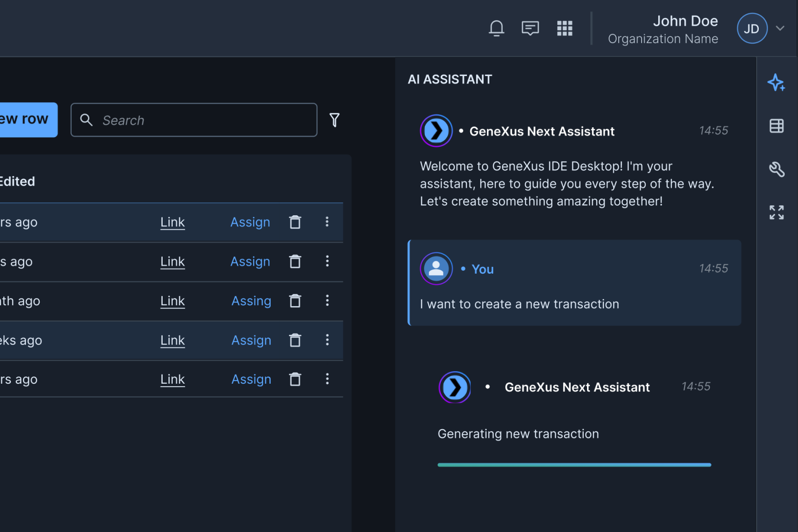Delete the first table row with trash icon
Screen dimensions: 798x532
click(x=295, y=222)
